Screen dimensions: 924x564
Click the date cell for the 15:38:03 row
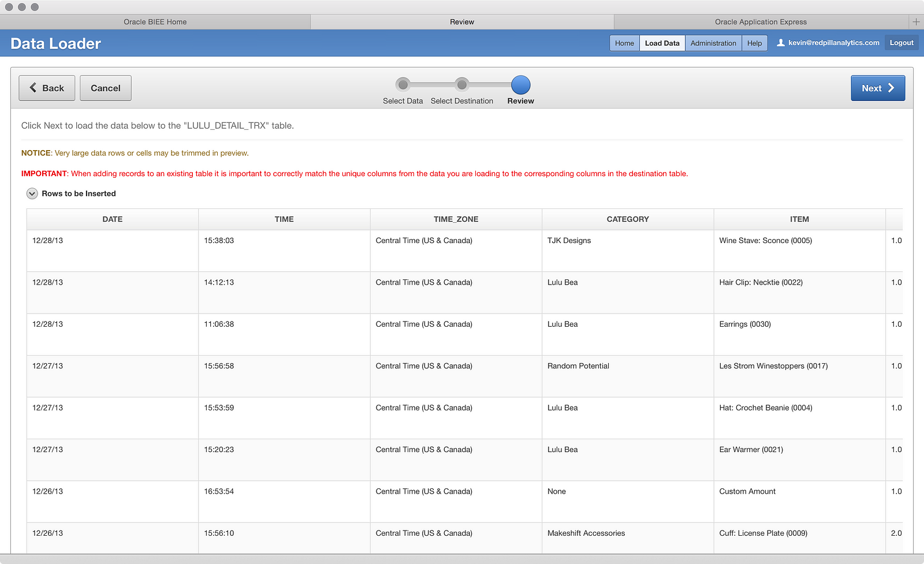click(x=113, y=251)
